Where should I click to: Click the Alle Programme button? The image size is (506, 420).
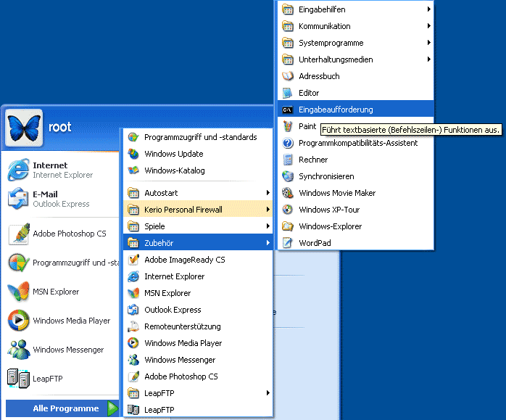65,408
